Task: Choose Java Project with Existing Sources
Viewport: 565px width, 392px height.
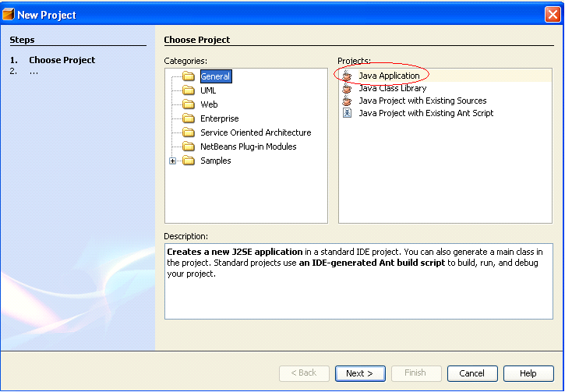Action: pos(422,101)
